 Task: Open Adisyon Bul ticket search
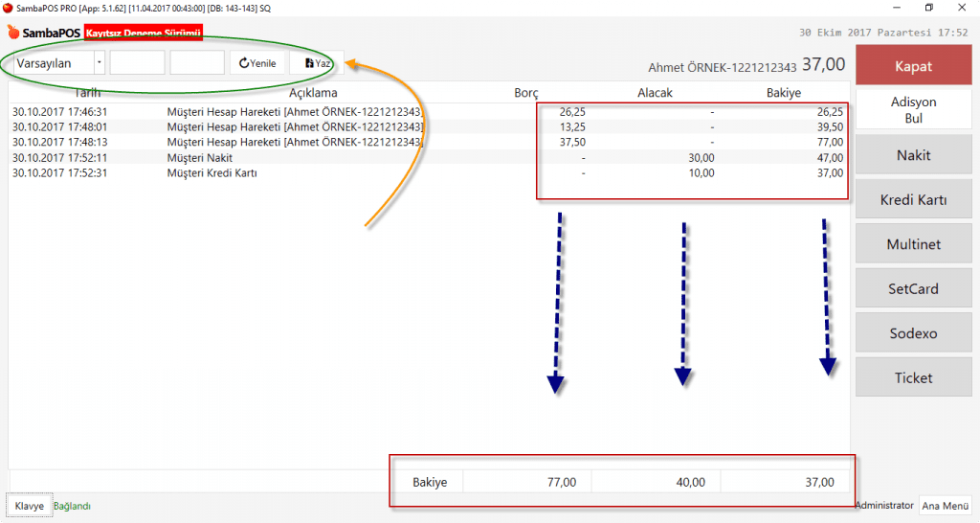click(913, 110)
